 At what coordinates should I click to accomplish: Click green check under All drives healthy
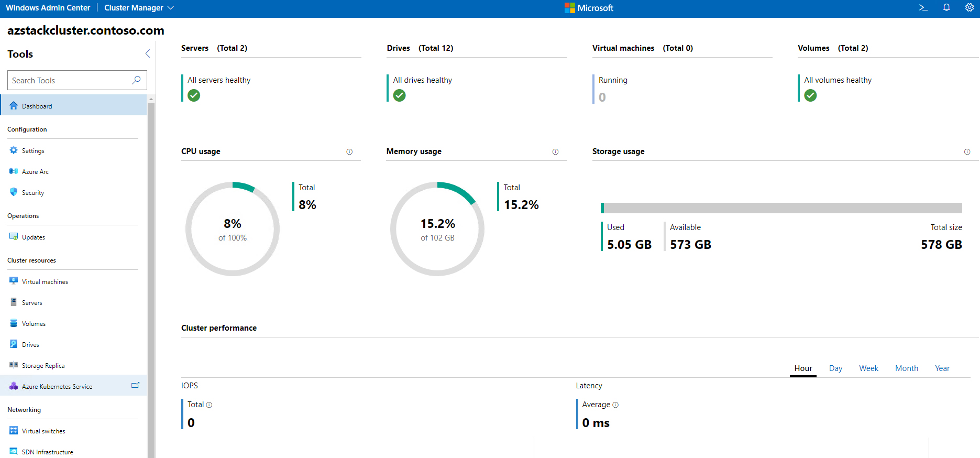coord(399,95)
